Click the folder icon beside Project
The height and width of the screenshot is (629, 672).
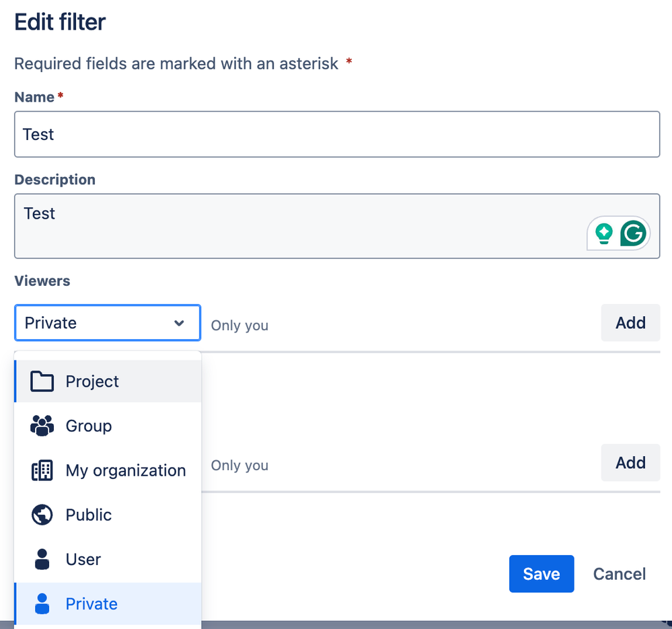point(42,381)
